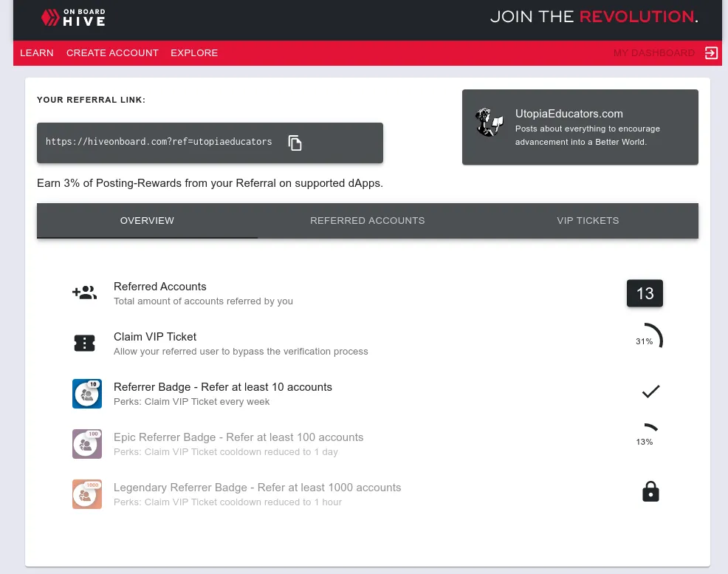Screen dimensions: 728x574
Task: Switch to the VIP Tickets tab
Action: (588, 221)
